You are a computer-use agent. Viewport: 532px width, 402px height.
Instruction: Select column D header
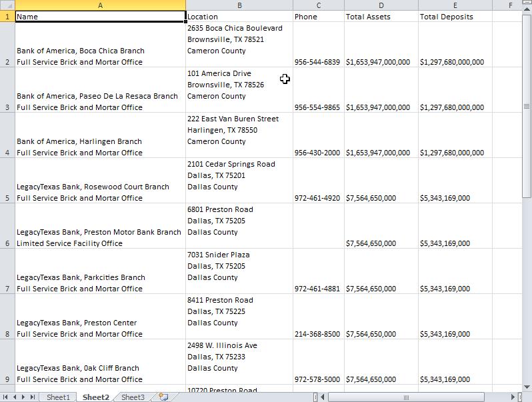point(381,5)
